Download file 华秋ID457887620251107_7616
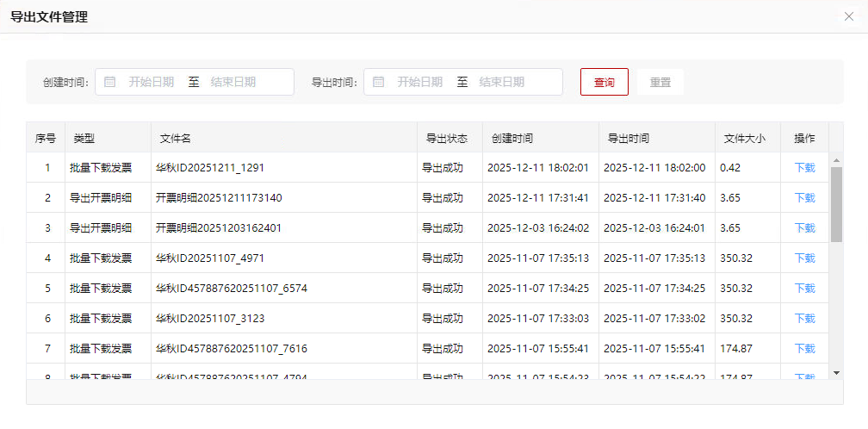 804,349
